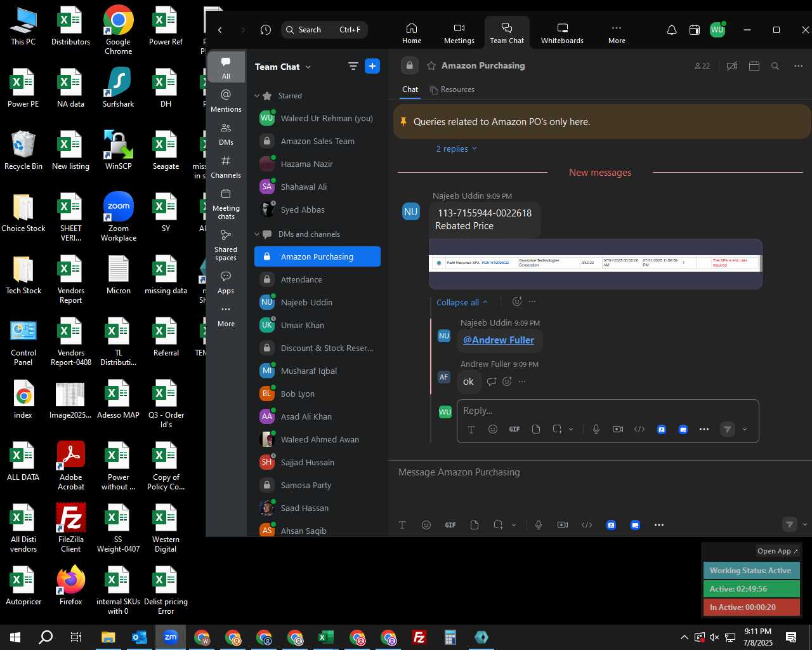Open the All chats sidebar icon
The image size is (812, 650).
click(x=226, y=67)
